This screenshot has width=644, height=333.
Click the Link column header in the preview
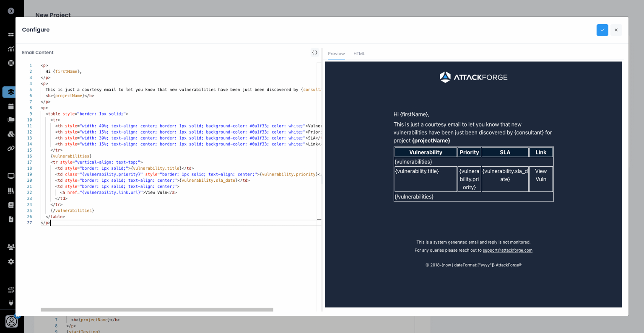pyautogui.click(x=541, y=152)
